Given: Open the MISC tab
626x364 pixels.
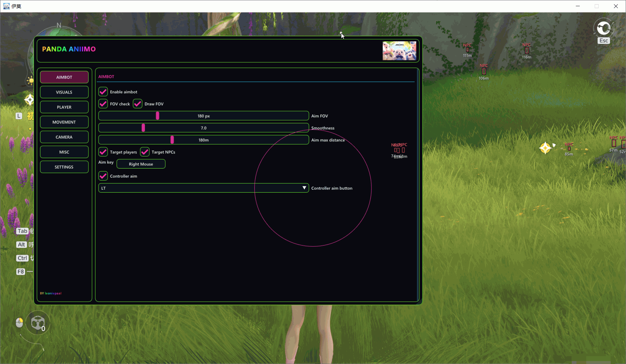Looking at the screenshot, I should click(x=64, y=152).
